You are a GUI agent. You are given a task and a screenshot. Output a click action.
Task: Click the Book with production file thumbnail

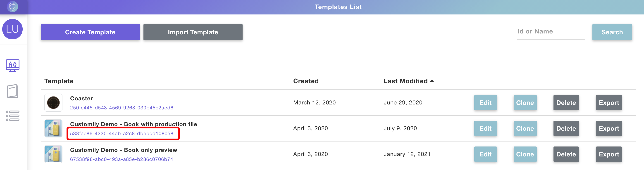(x=53, y=128)
